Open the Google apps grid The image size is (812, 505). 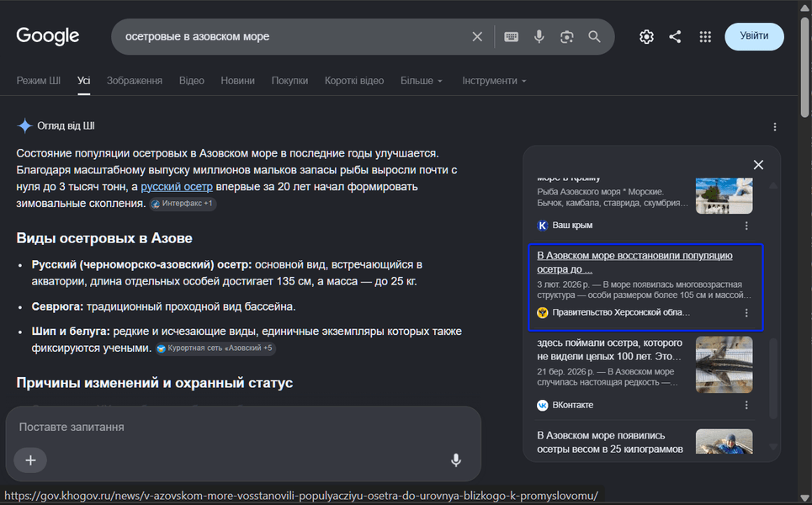click(705, 37)
